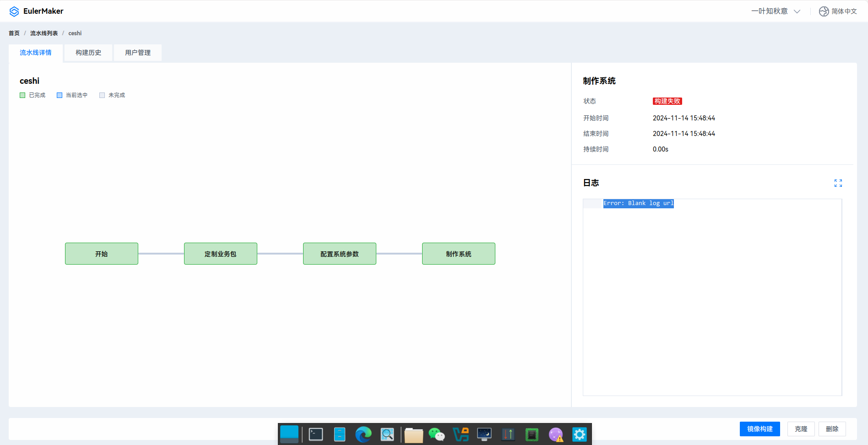Screen dimensions: 868x445
Task: Open settings gear in the dock
Action: pos(579,434)
